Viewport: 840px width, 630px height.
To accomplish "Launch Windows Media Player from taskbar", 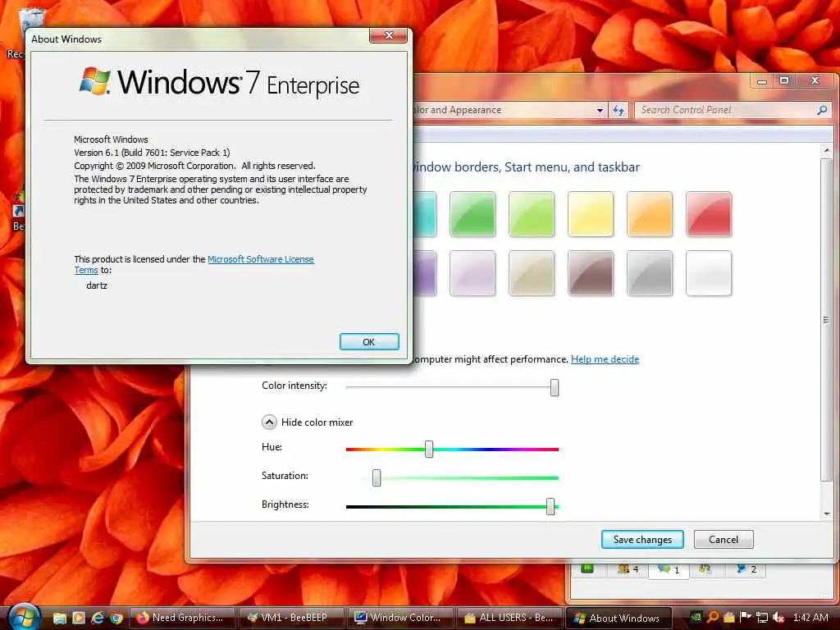I will [x=78, y=618].
